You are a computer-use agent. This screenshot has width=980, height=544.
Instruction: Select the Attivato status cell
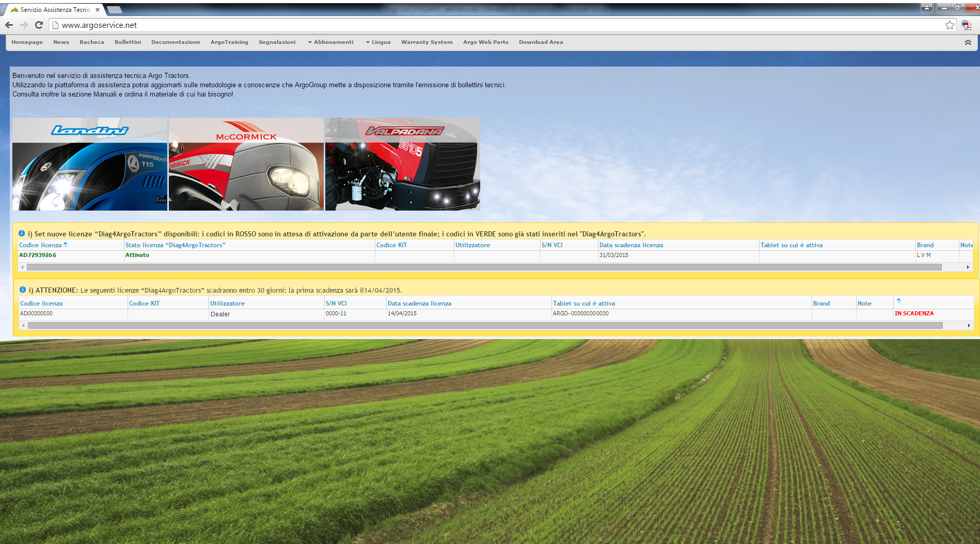pyautogui.click(x=137, y=255)
